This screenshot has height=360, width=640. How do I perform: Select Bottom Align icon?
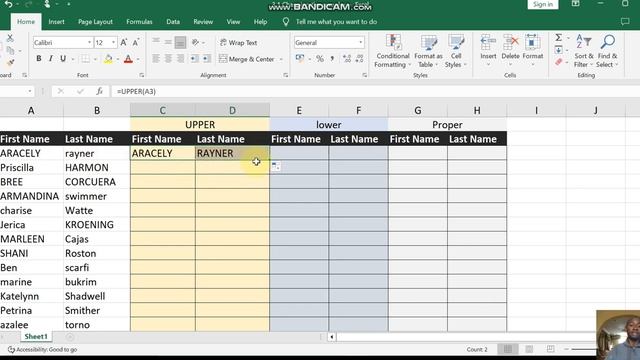pyautogui.click(x=180, y=42)
